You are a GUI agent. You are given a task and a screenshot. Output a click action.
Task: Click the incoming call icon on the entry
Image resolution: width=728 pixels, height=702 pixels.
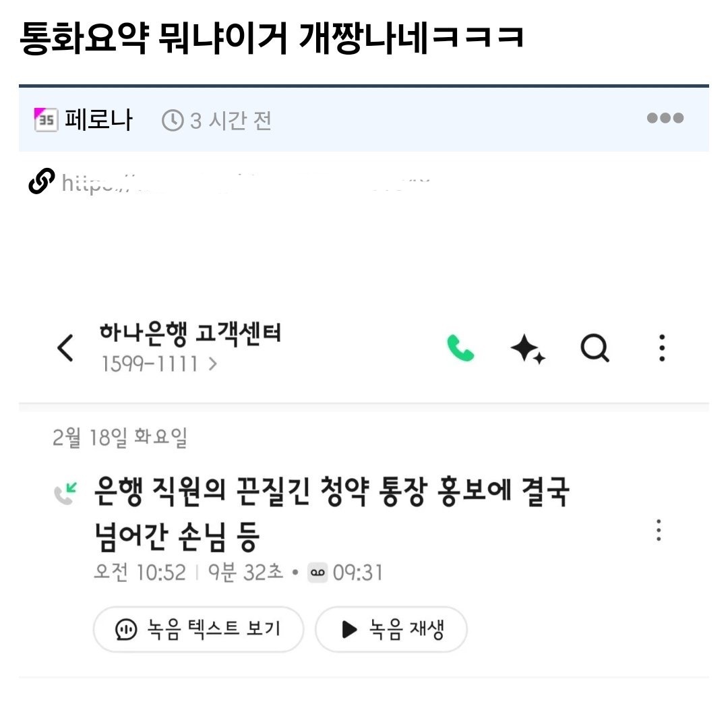[65, 494]
